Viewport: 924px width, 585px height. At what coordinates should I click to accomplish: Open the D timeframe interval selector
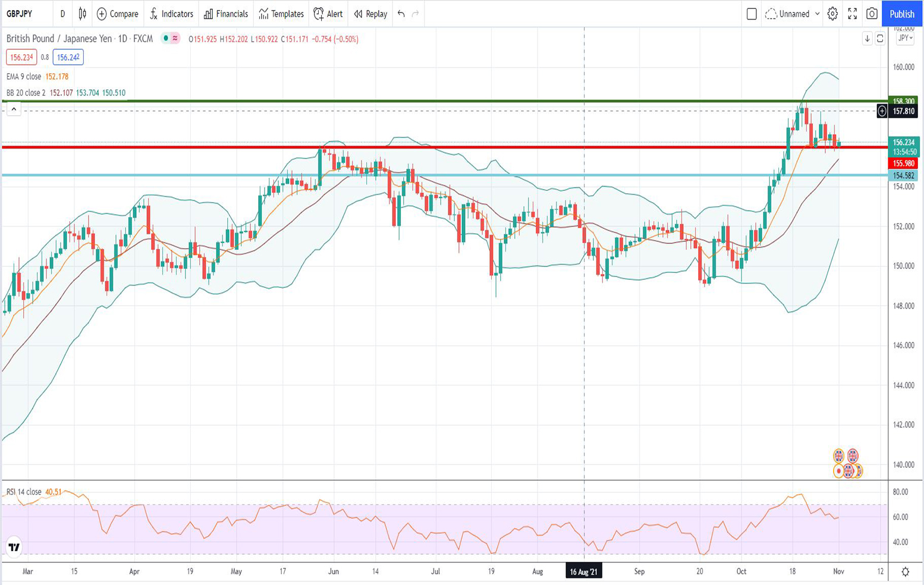coord(62,14)
